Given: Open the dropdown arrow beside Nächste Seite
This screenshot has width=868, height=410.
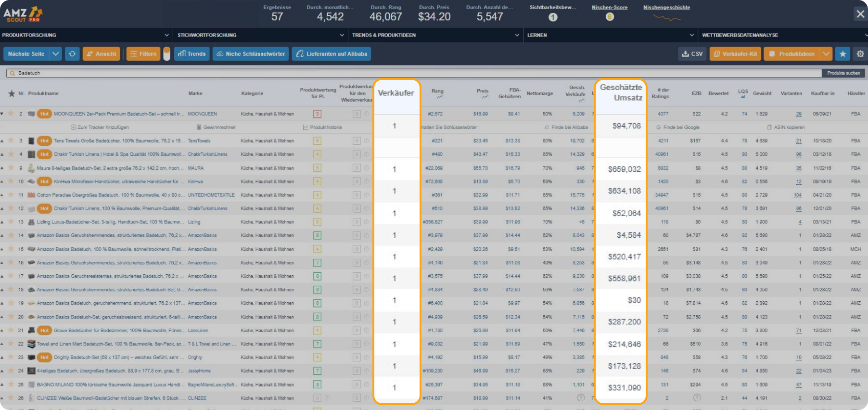Looking at the screenshot, I should tap(56, 54).
